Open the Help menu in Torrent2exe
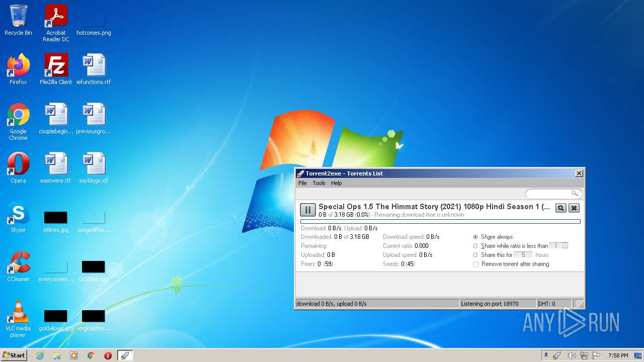Image resolution: width=644 pixels, height=362 pixels. coord(337,183)
